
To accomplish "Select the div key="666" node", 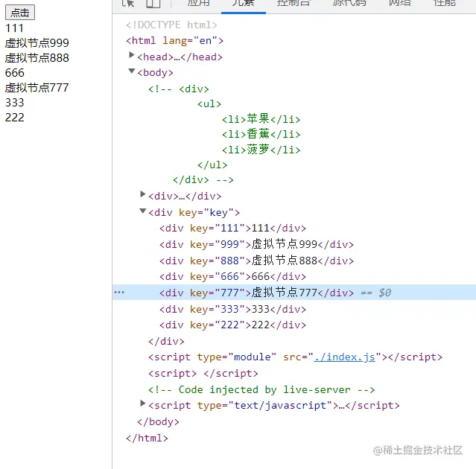I will (233, 277).
